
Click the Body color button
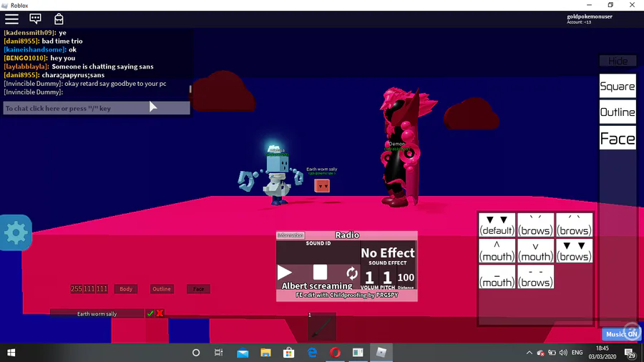point(126,289)
